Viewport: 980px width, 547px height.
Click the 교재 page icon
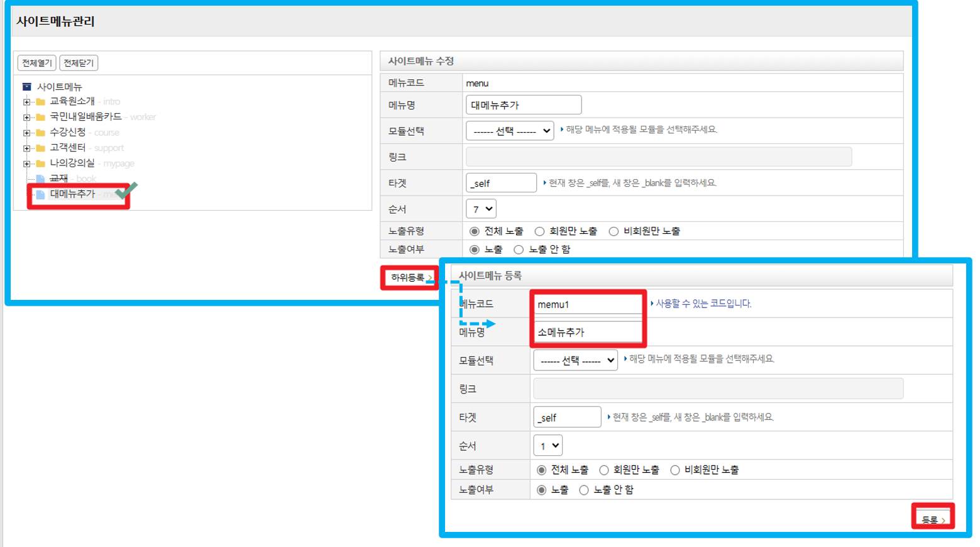tap(41, 179)
